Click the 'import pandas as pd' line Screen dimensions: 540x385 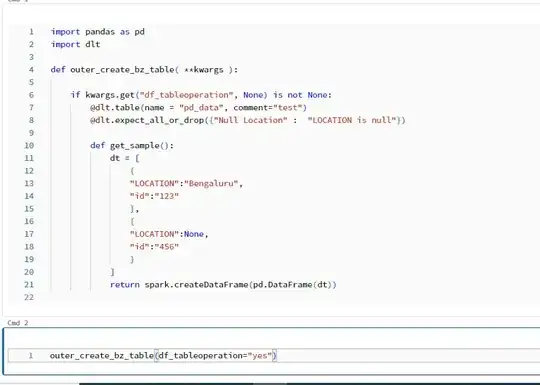[x=98, y=32]
